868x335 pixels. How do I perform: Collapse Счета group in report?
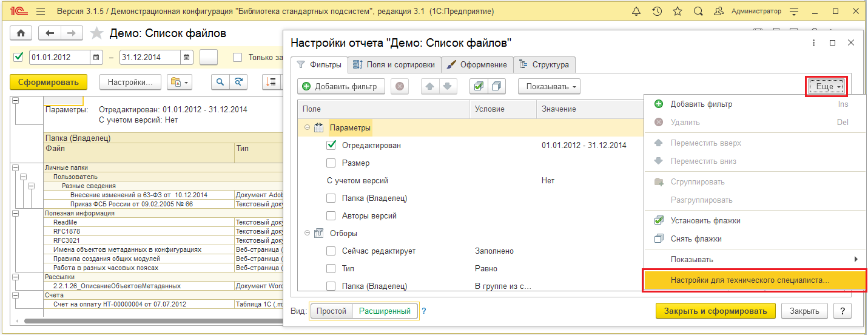point(15,295)
